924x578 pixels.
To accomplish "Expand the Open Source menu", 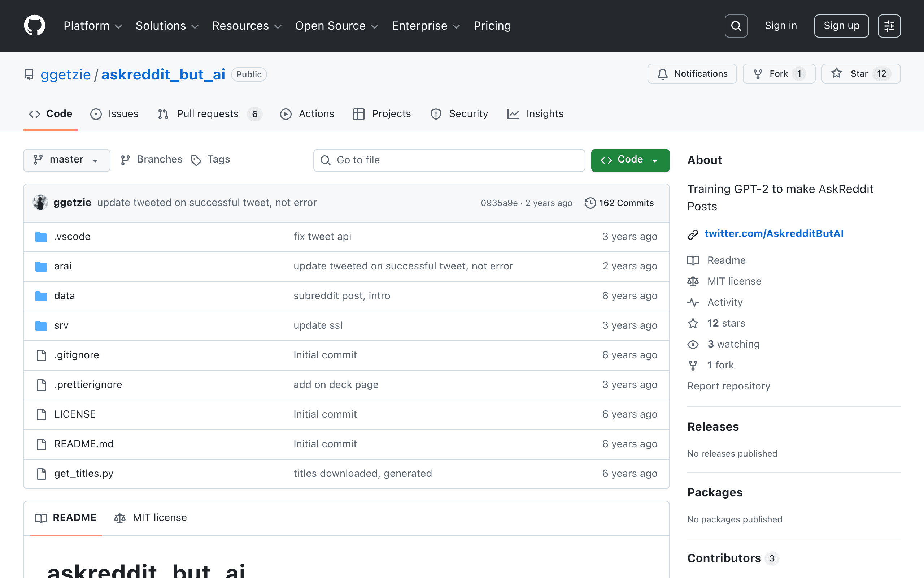I will point(337,26).
